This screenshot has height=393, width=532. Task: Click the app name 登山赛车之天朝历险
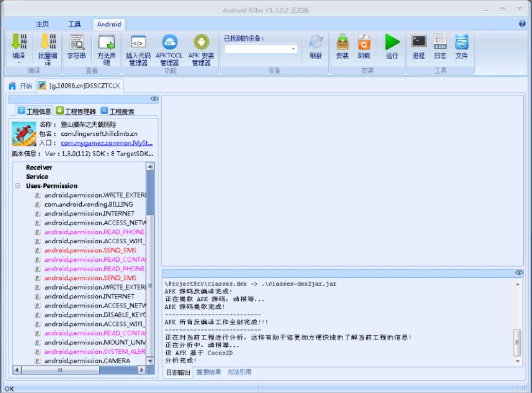pyautogui.click(x=88, y=124)
